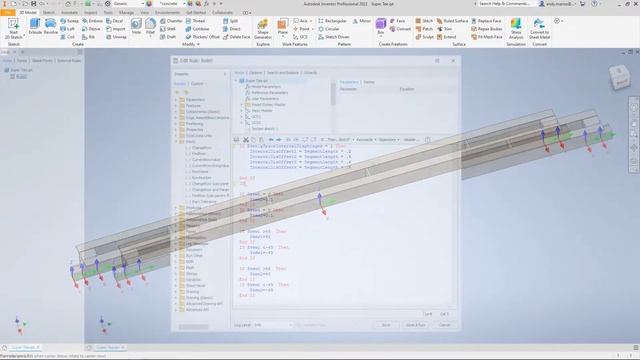Screen dimensions: 640x360
Task: Select Rule0 in the iLogic browser
Action: (x=19, y=76)
